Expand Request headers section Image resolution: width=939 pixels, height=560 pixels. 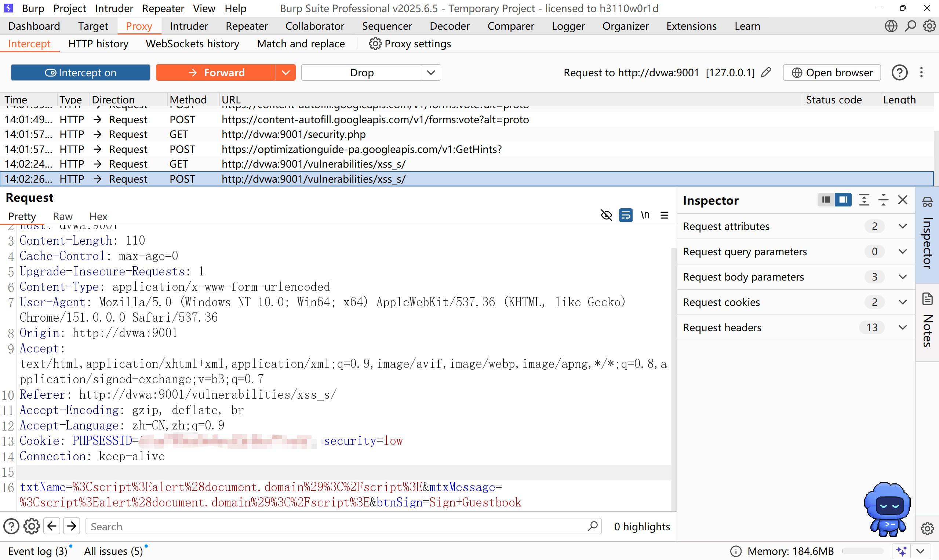[x=903, y=327]
